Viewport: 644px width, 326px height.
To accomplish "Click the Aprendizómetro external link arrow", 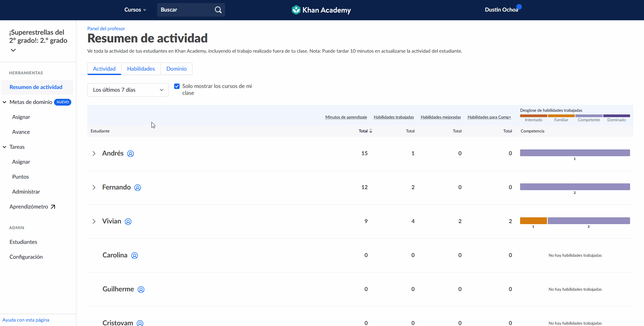I will (53, 207).
